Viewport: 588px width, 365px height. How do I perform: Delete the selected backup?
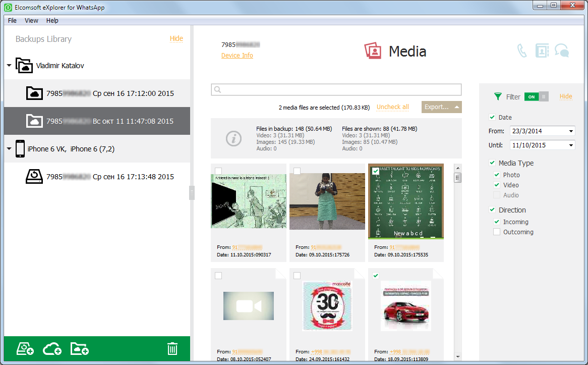point(172,348)
